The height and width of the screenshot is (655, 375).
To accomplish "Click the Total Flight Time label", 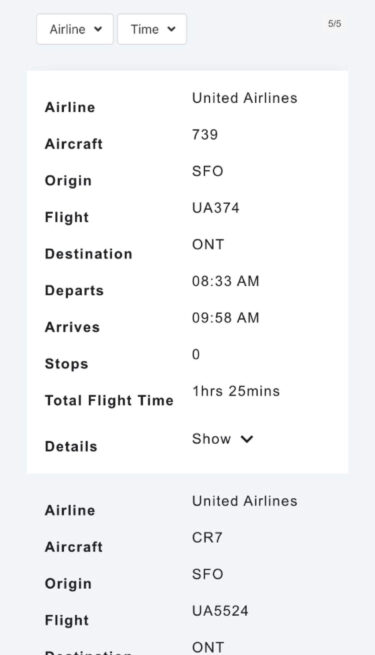I will [x=109, y=401].
